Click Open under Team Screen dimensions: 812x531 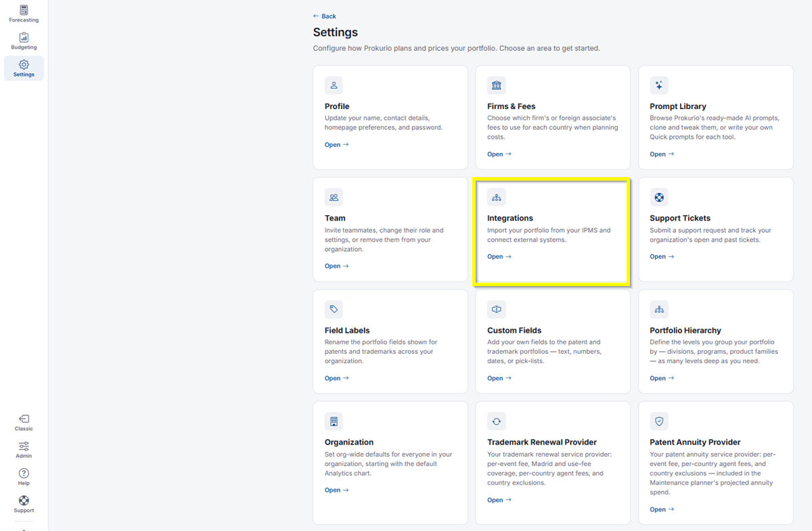point(337,266)
